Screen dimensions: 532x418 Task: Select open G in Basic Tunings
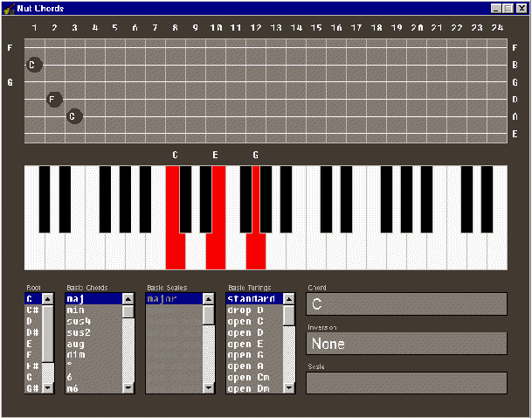point(245,355)
